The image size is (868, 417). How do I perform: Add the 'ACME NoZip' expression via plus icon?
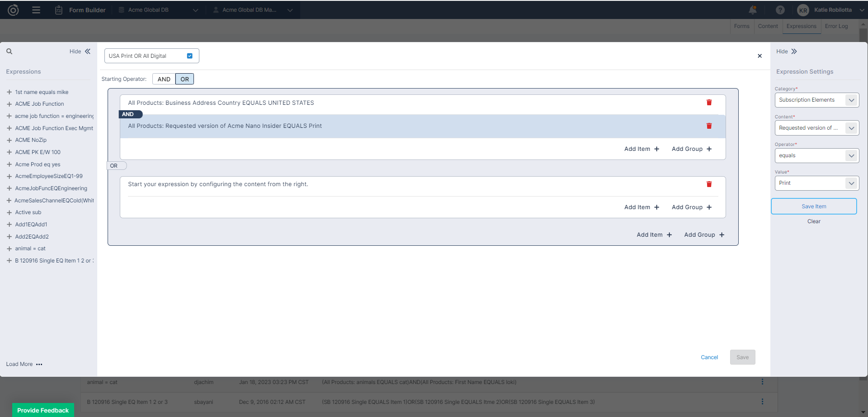click(9, 140)
